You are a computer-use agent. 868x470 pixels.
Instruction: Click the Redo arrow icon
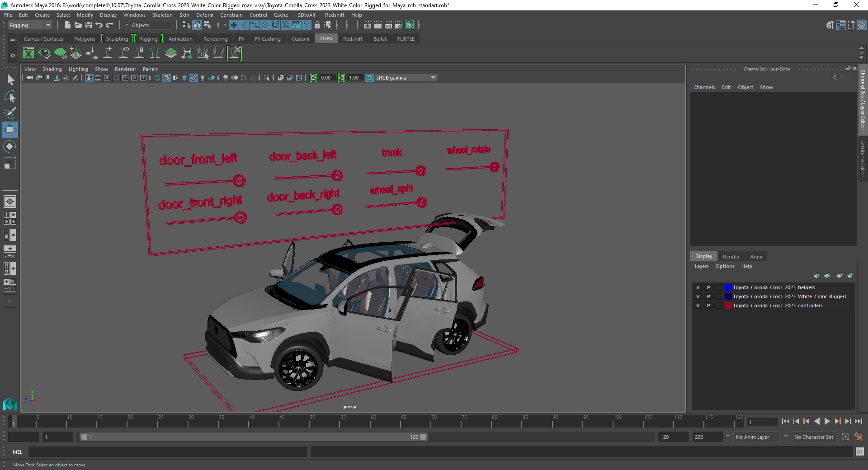pos(109,25)
